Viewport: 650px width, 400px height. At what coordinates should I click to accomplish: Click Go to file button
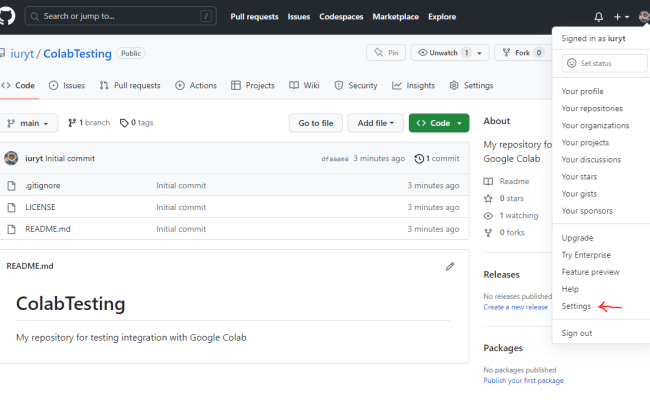coord(316,123)
